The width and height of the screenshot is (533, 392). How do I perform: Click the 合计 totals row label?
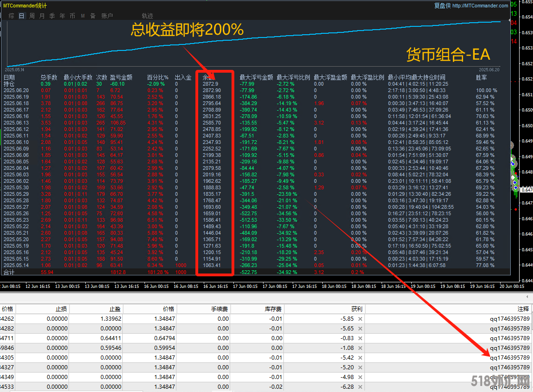tap(9, 272)
